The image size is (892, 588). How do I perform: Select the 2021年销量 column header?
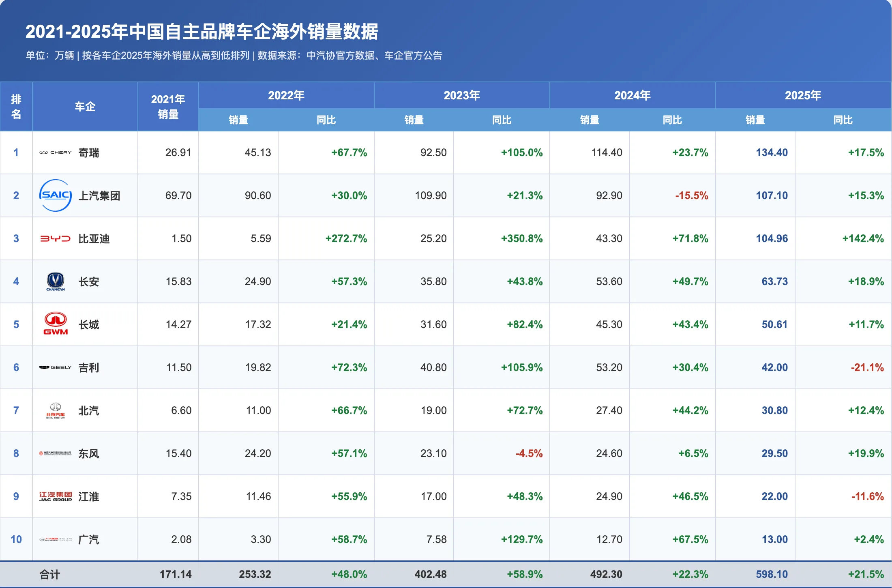168,107
